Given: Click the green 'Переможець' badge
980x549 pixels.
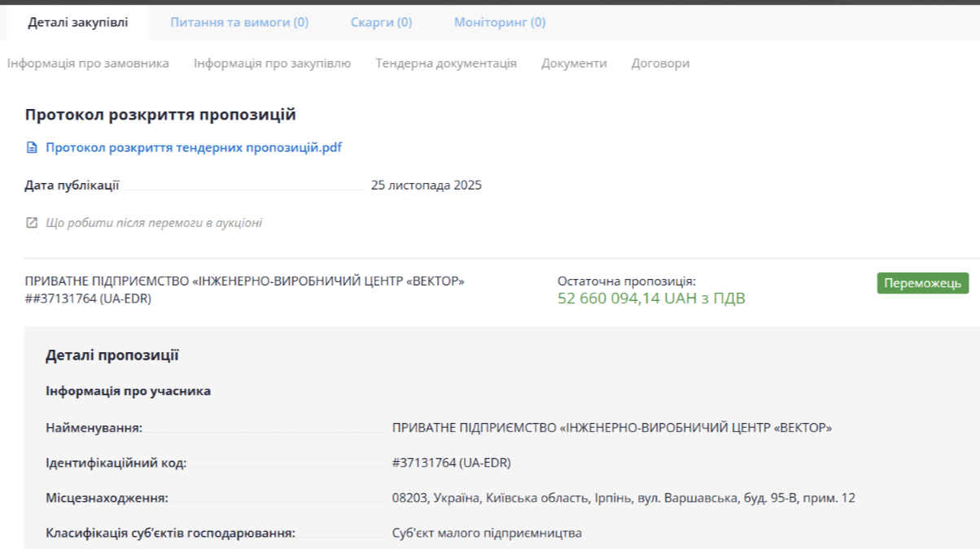Looking at the screenshot, I should point(922,283).
